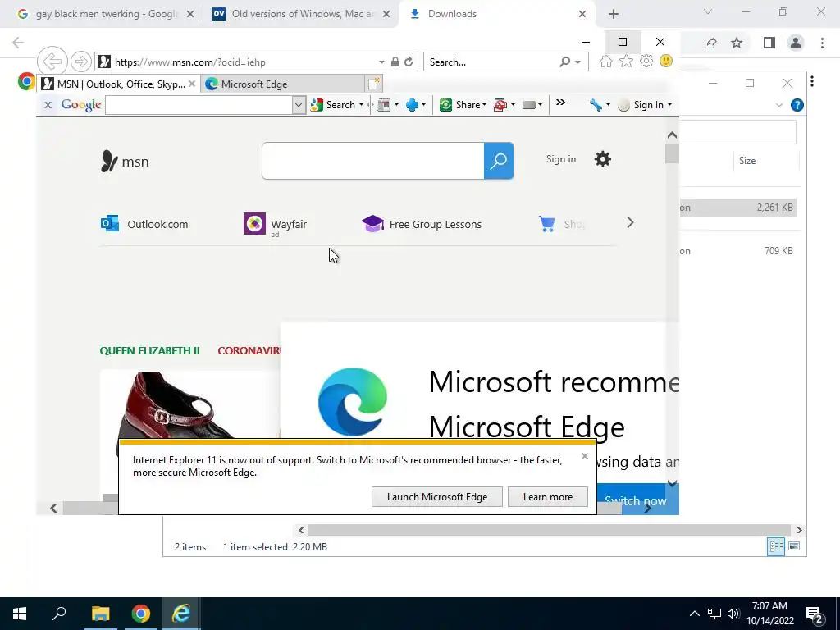840x630 pixels.
Task: Click Size column header in File Explorer
Action: pyautogui.click(x=746, y=161)
